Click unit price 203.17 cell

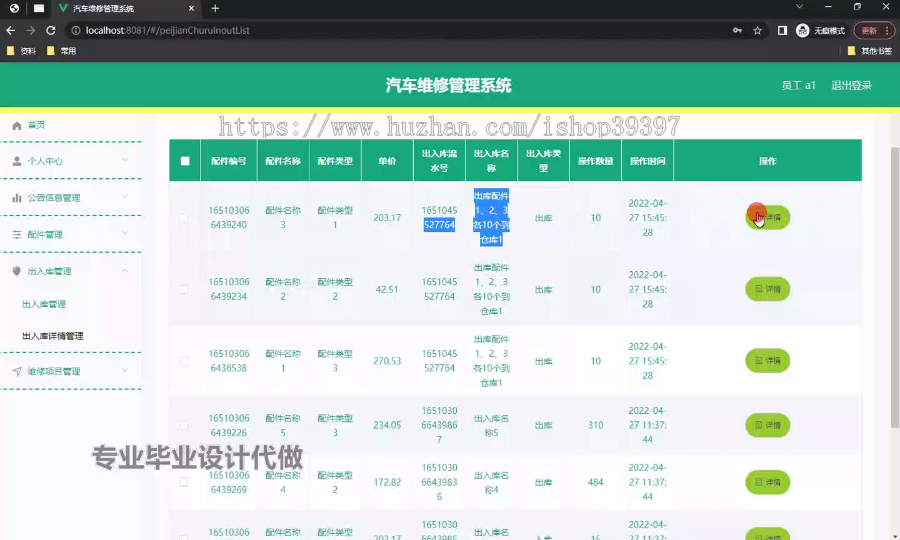pyautogui.click(x=387, y=218)
